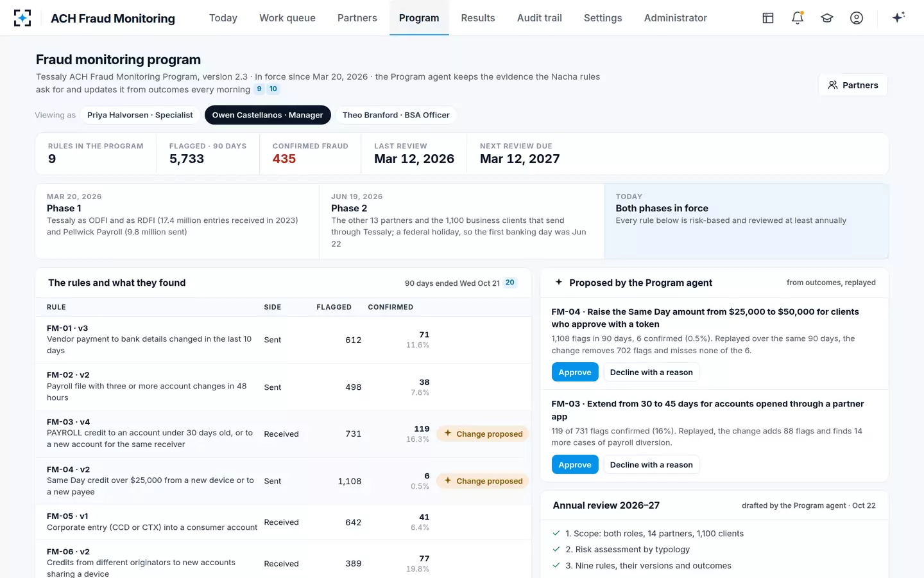
Task: Click the Phase 1 timeline card
Action: [177, 221]
